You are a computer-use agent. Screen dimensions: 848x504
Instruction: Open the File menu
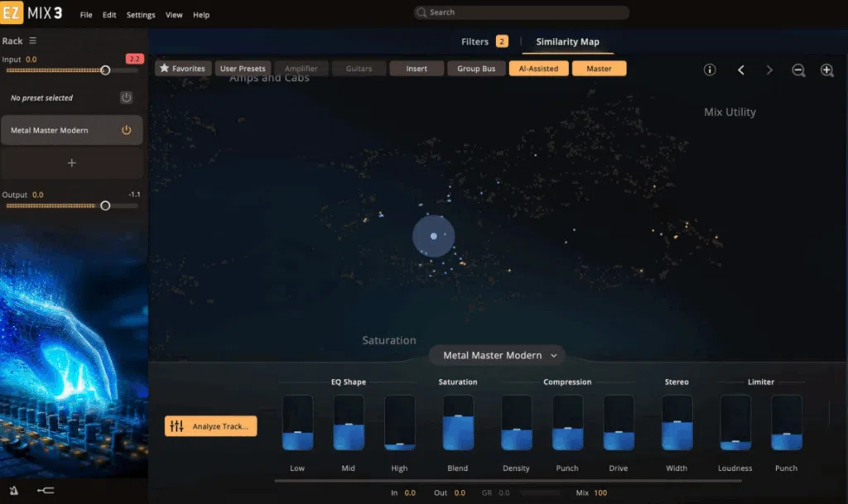coord(86,15)
